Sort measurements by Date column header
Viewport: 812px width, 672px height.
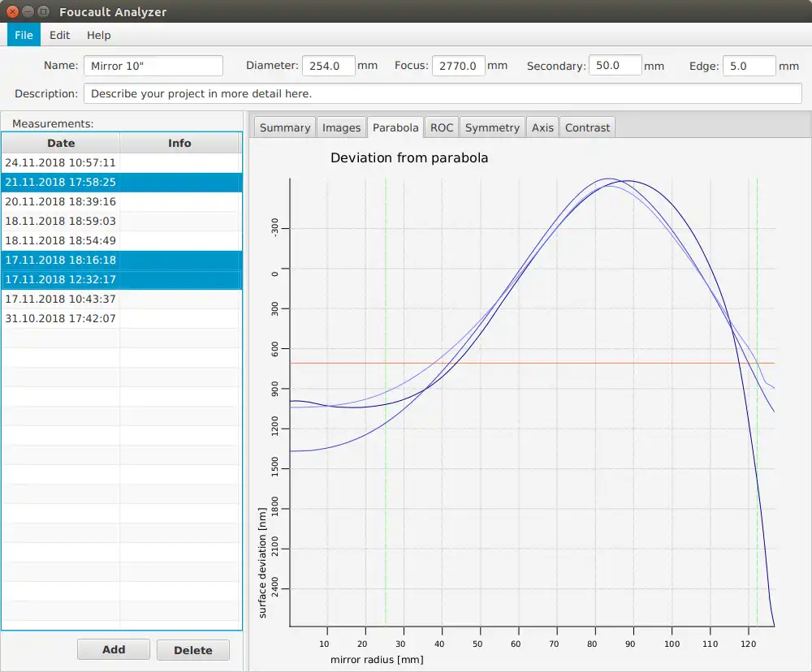(61, 143)
